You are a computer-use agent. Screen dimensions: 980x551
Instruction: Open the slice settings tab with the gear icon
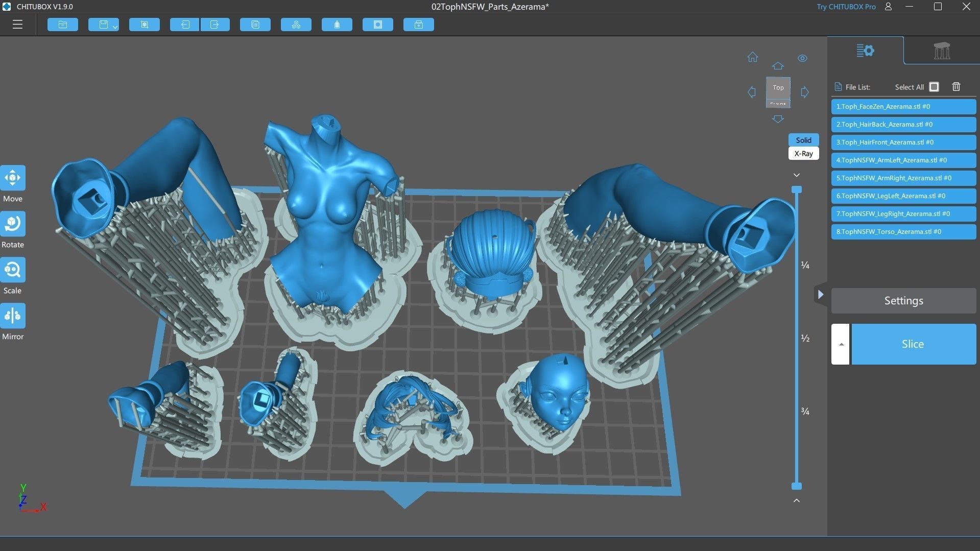tap(865, 51)
